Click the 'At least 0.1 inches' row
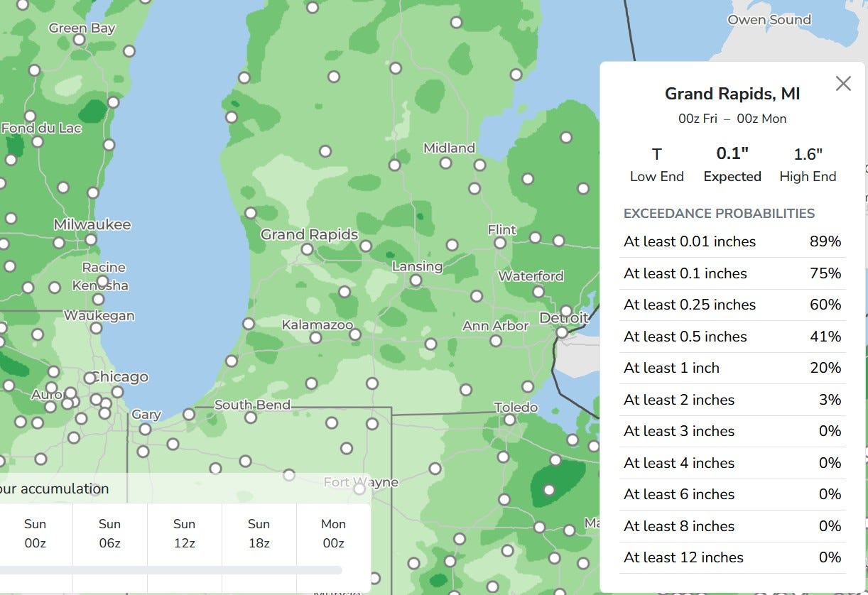The image size is (868, 595). [732, 273]
